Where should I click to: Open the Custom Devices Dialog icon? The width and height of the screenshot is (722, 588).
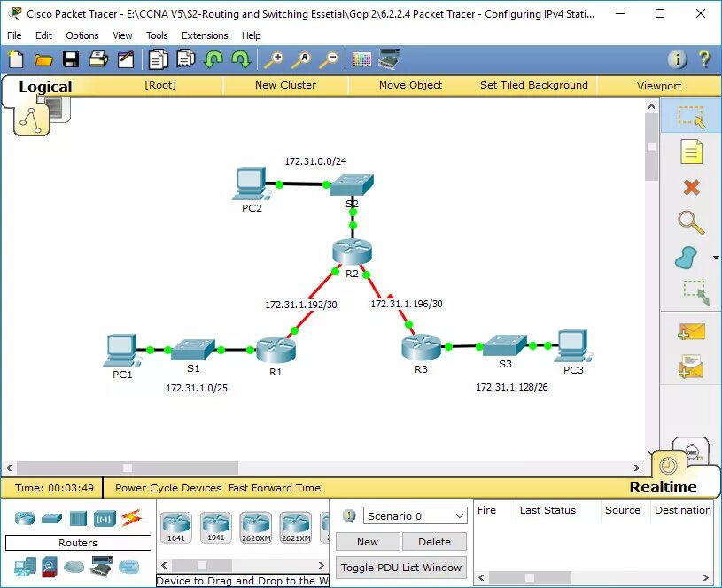(389, 59)
